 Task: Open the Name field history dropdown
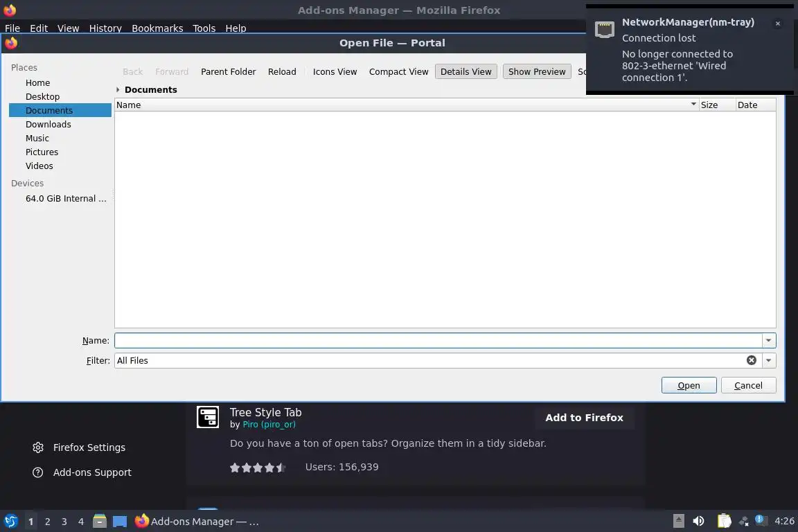(768, 341)
